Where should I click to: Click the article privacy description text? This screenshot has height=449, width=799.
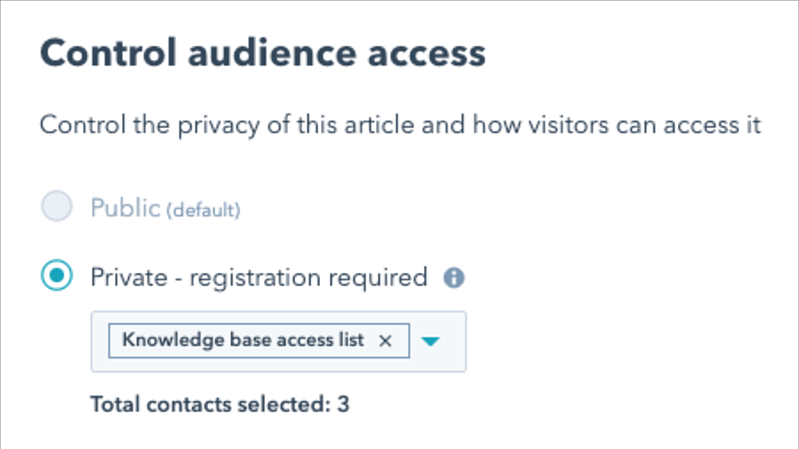point(400,125)
